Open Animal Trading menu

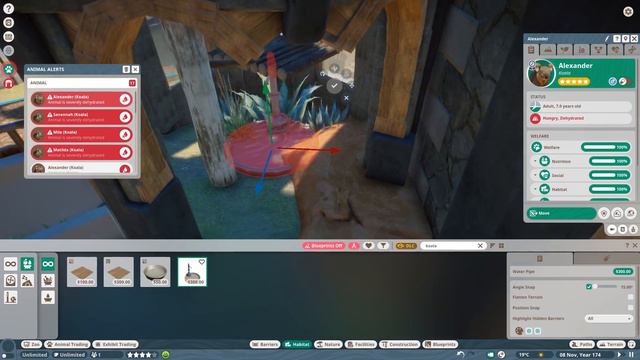tap(67, 344)
